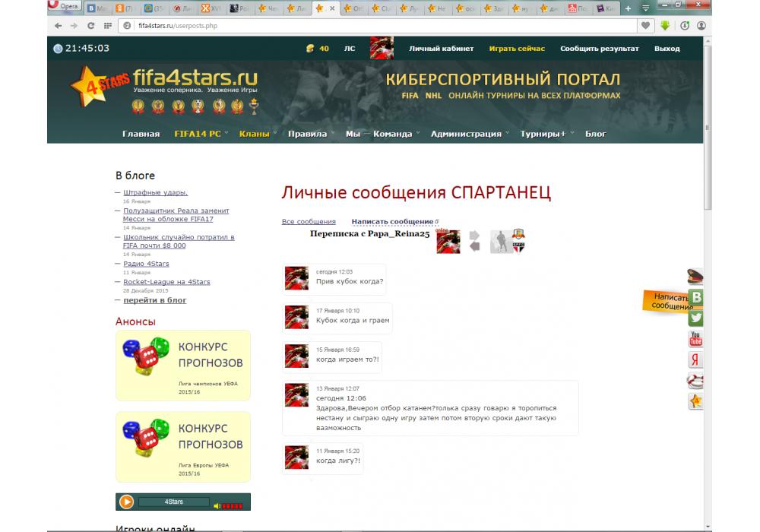Open the YouTube sidebar icon

click(695, 339)
